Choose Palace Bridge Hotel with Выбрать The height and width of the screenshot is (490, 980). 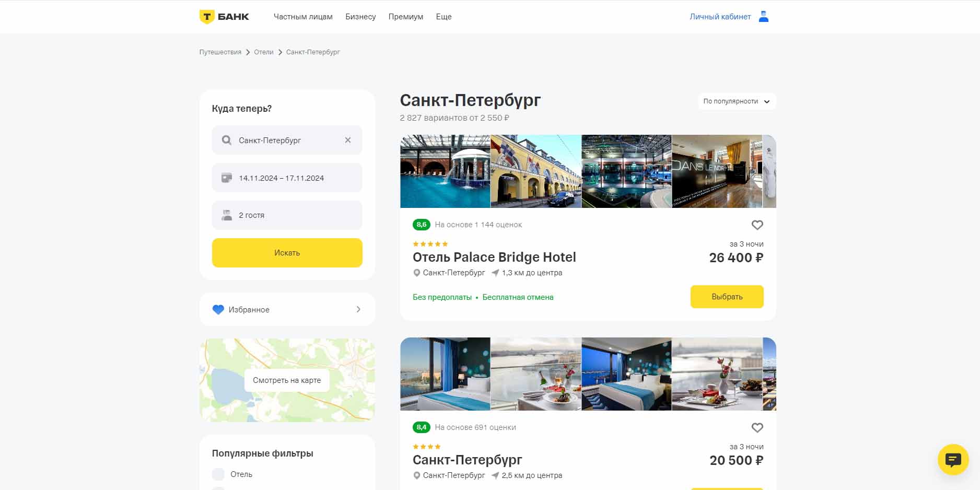(x=727, y=297)
